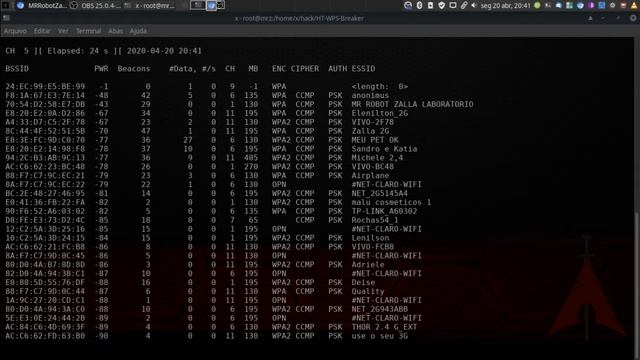640x360 pixels.
Task: Click ESSID Lenilson
Action: [x=370, y=238]
